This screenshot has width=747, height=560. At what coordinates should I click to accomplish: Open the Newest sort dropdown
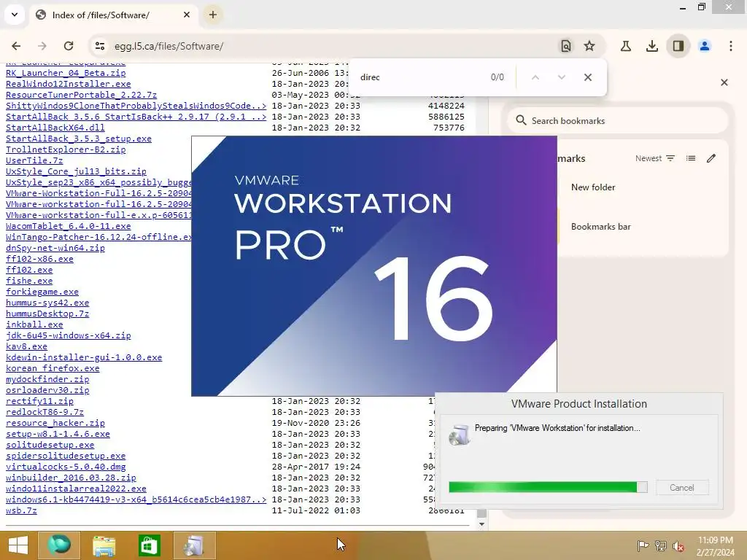[655, 158]
